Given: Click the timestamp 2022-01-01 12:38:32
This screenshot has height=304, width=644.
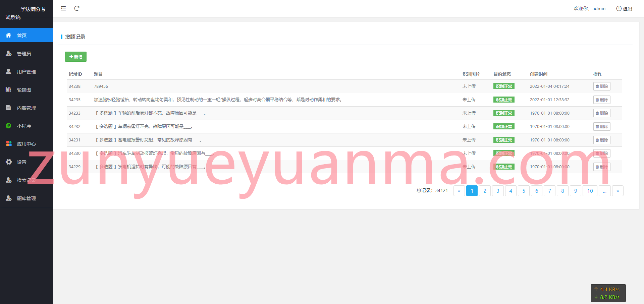Looking at the screenshot, I should (550, 100).
